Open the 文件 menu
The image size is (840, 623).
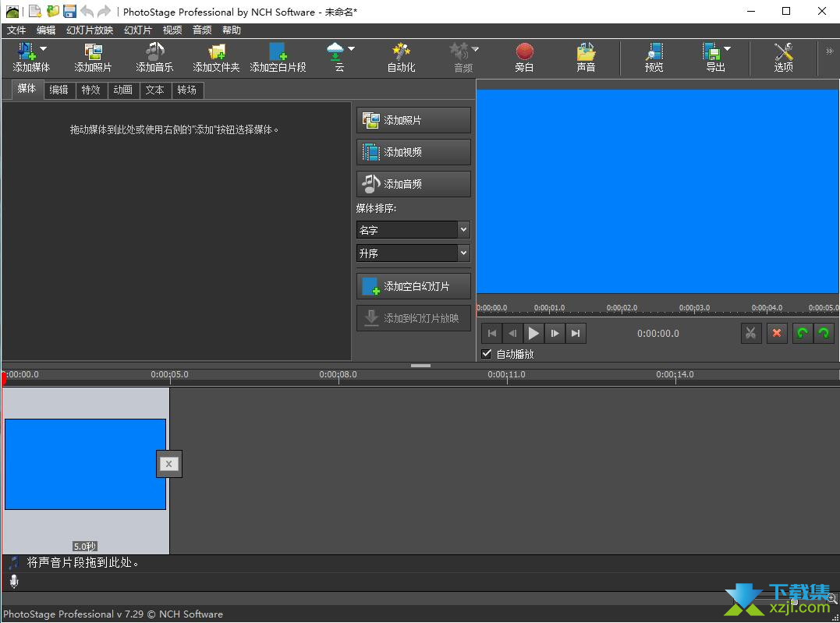(x=16, y=30)
